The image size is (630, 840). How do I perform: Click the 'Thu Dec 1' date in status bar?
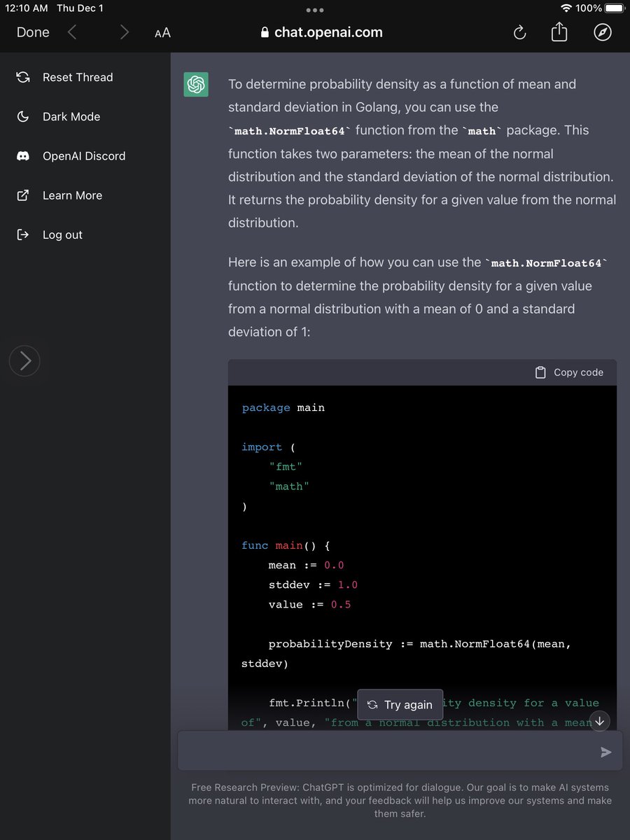pos(80,8)
